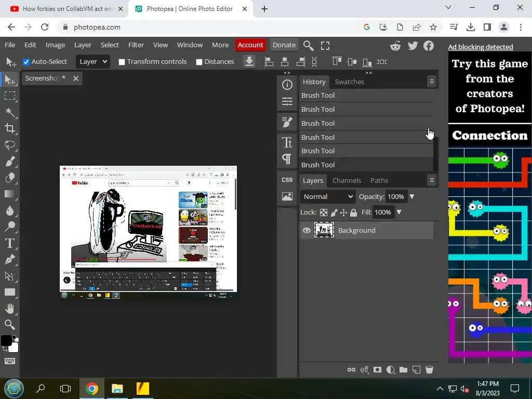Open the Layer auto-select dropdown
532x399 pixels.
coord(93,62)
